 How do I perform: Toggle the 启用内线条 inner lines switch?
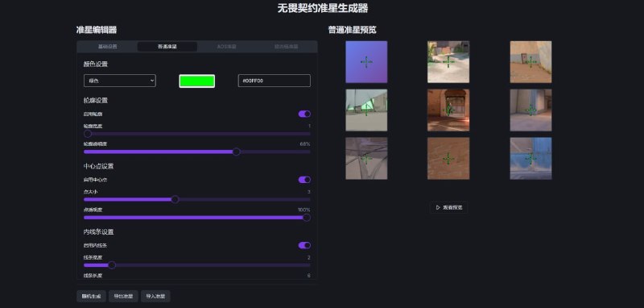pyautogui.click(x=304, y=245)
